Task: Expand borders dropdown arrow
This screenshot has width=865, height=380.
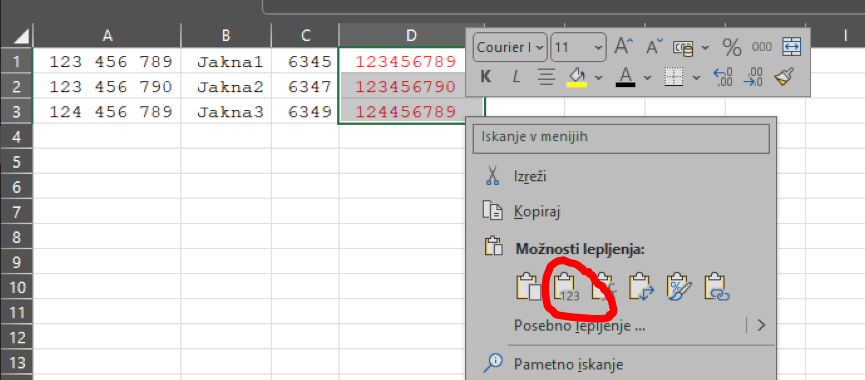Action: click(696, 77)
